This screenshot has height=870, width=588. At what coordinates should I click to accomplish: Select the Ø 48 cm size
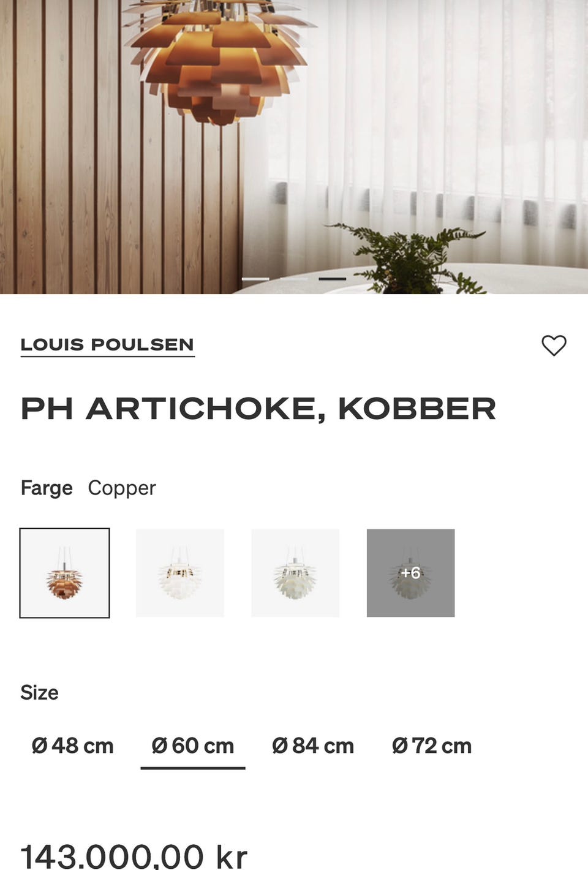point(72,746)
